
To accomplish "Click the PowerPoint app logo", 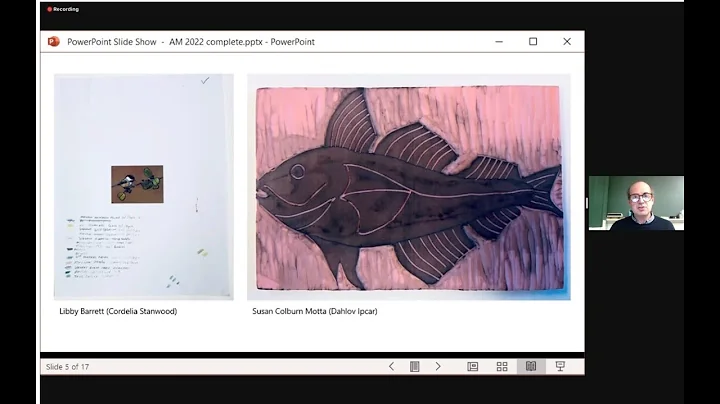I will coord(54,42).
